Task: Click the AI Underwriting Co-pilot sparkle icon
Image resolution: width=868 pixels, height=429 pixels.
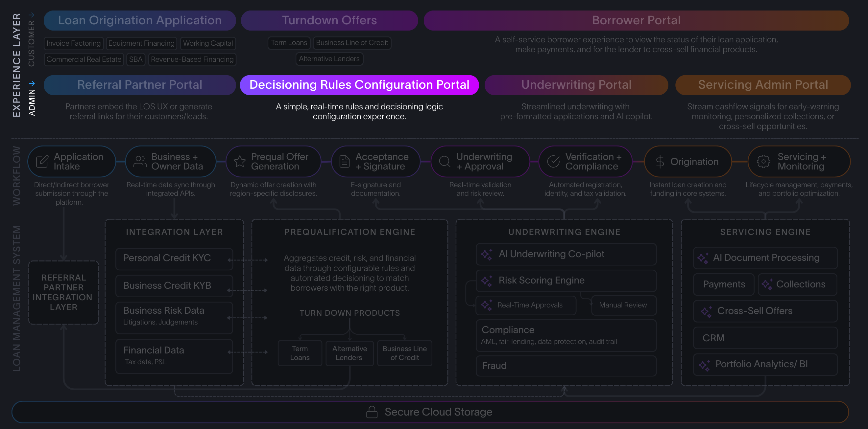Action: 487,254
